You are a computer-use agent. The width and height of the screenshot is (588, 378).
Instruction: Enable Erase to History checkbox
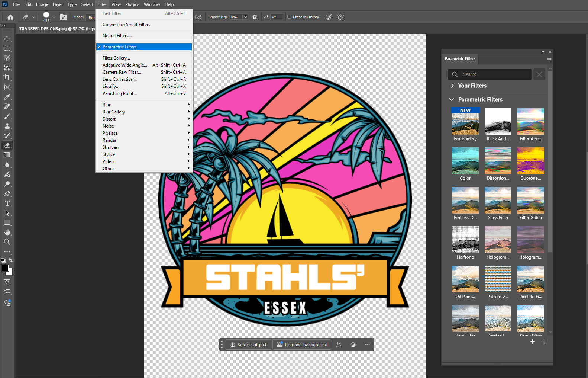click(x=289, y=17)
